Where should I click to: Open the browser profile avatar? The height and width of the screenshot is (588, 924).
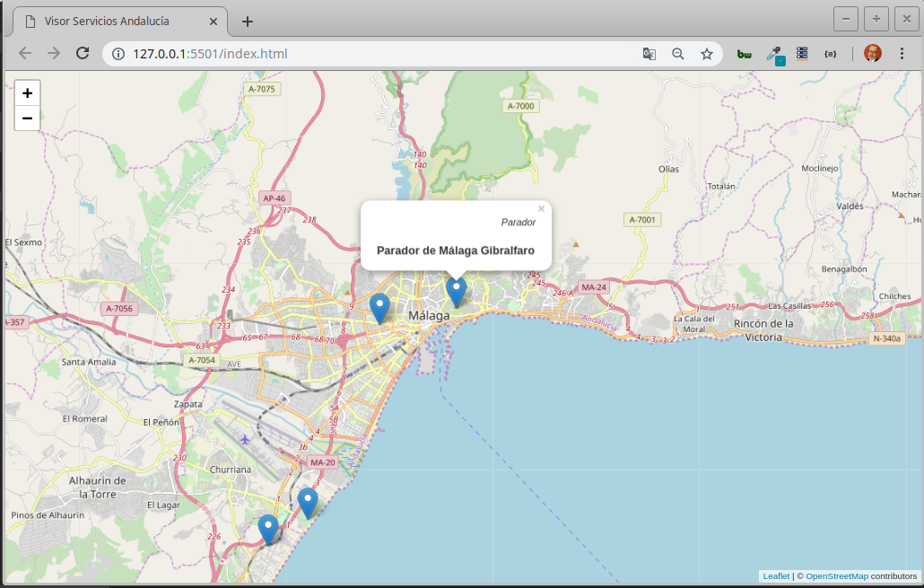pos(871,53)
